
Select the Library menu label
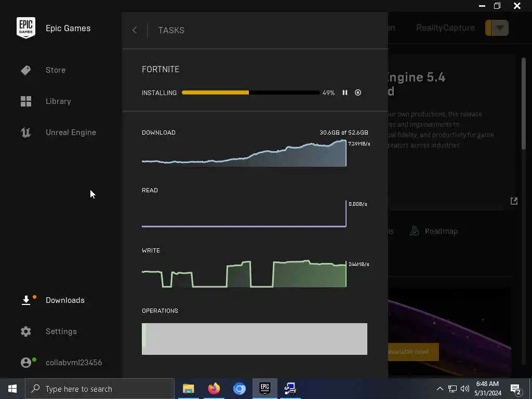pyautogui.click(x=58, y=101)
